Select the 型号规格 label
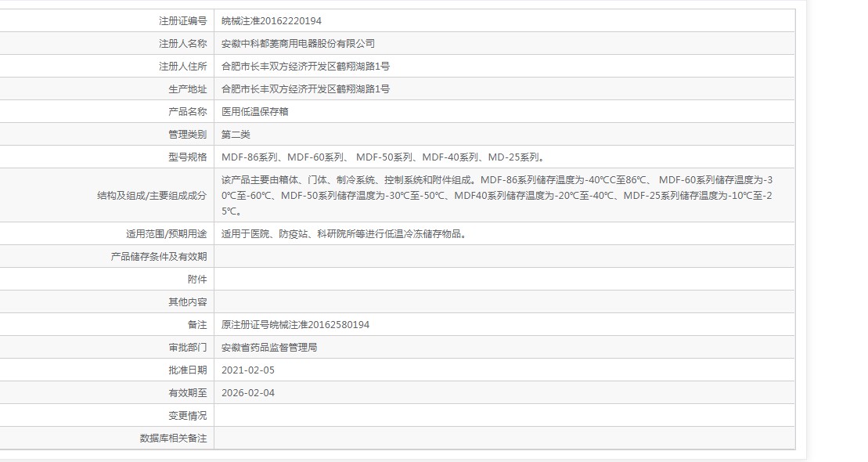The image size is (868, 462). pos(188,157)
